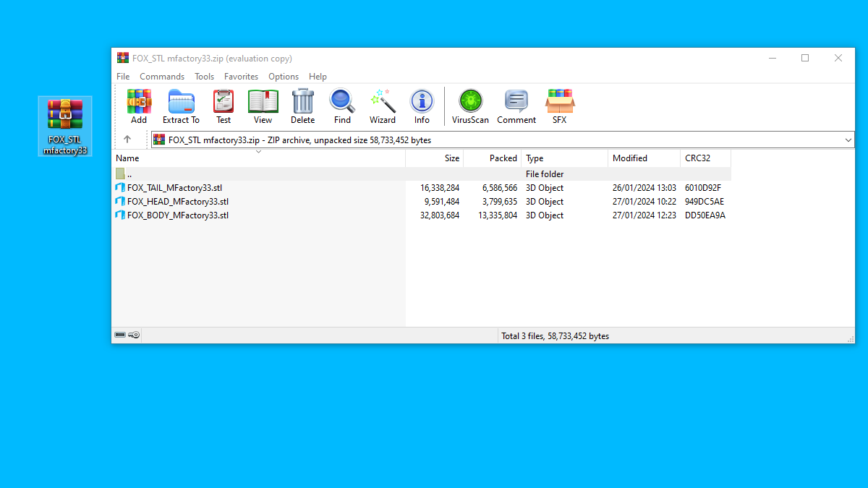Go up one level with the arrow button
This screenshot has height=488, width=868.
pyautogui.click(x=127, y=140)
